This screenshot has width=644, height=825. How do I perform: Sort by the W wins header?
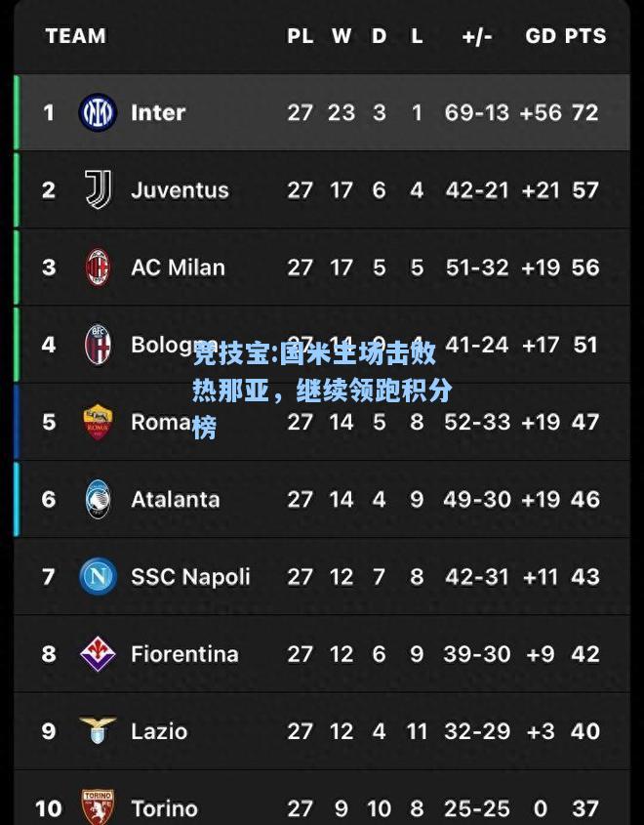[x=342, y=36]
